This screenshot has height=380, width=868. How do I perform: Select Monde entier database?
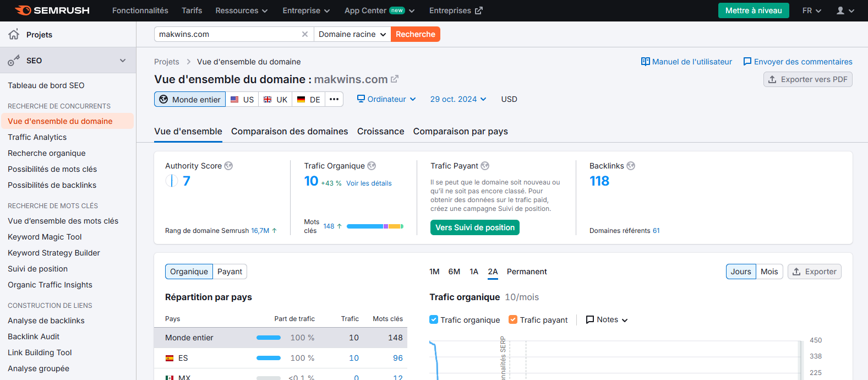coord(190,99)
